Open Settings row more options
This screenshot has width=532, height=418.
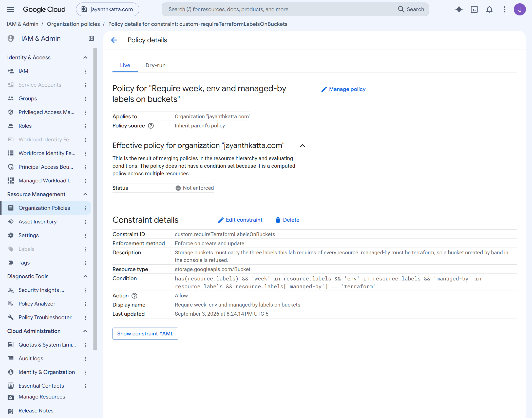pos(85,236)
